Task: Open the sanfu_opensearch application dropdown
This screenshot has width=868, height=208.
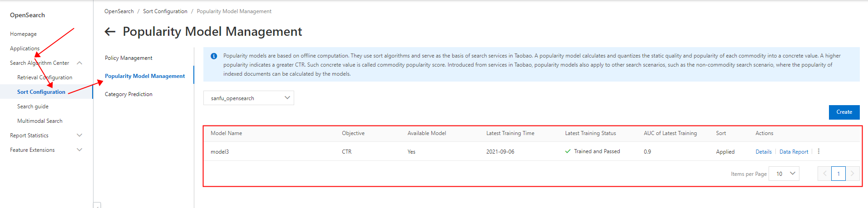Action: 249,98
